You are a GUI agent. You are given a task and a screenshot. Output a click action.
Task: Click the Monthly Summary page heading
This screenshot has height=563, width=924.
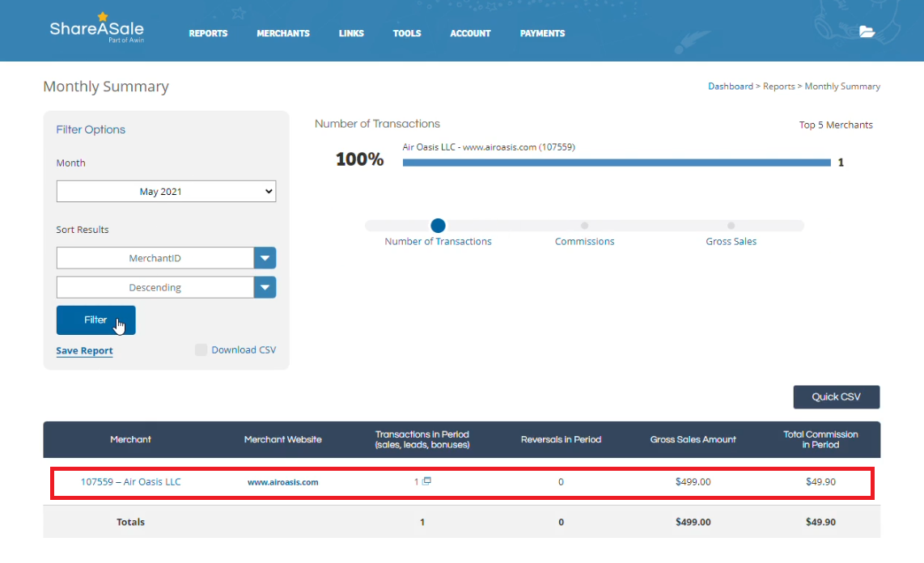click(x=106, y=87)
